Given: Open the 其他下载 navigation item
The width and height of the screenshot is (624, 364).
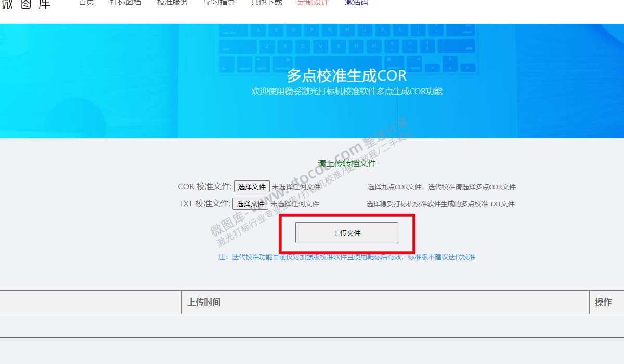Looking at the screenshot, I should coord(266,2).
